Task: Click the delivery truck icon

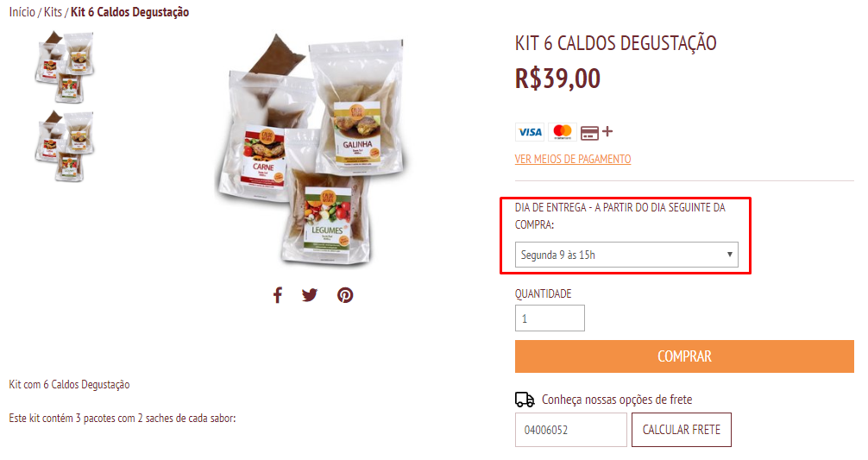Action: click(525, 399)
